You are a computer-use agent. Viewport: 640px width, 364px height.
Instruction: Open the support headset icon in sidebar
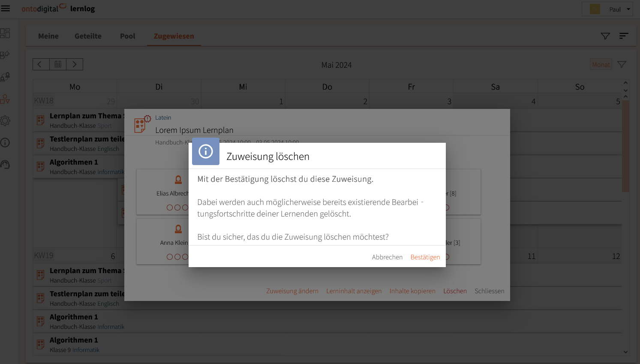(5, 165)
